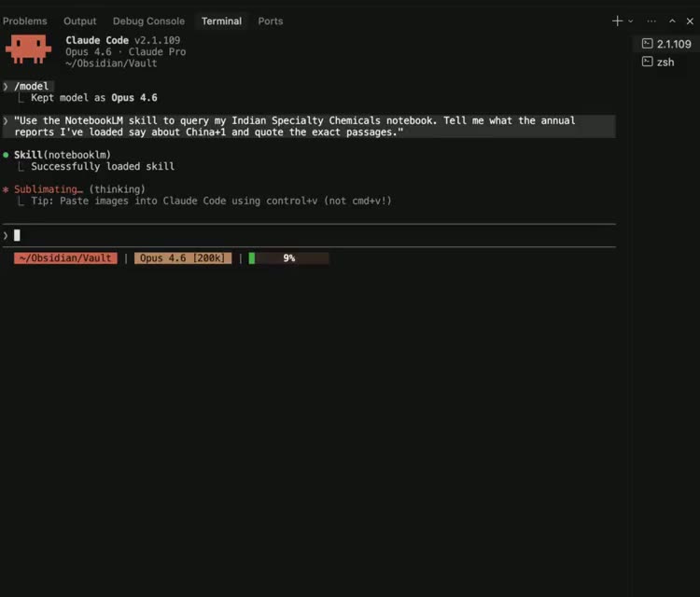This screenshot has width=700, height=597.
Task: Show the Ports tab
Action: 271,21
